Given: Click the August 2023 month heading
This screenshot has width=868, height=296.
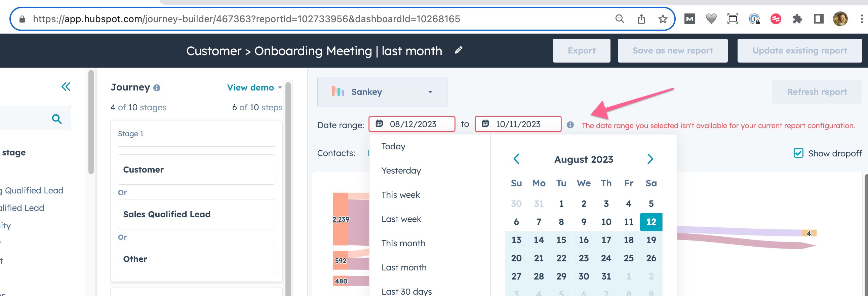Looking at the screenshot, I should (584, 159).
